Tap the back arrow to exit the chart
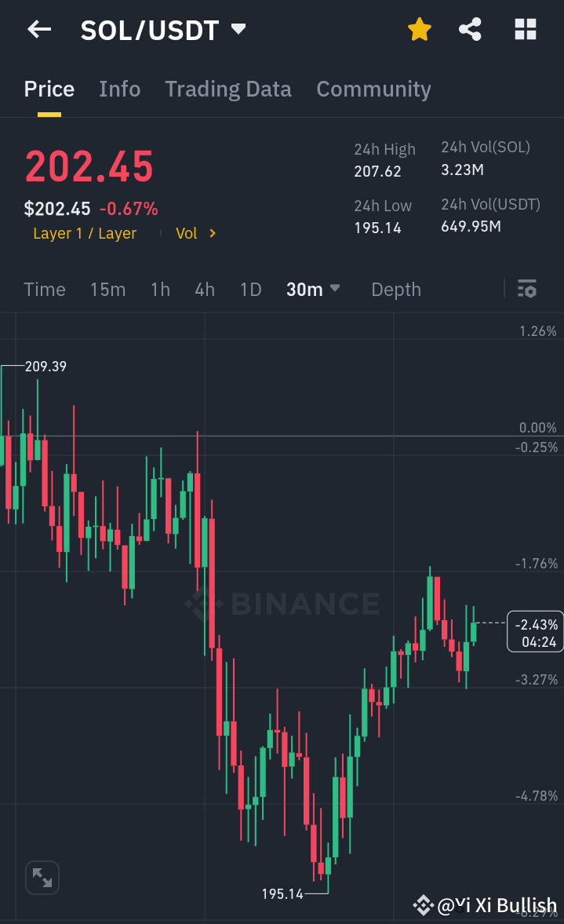Image resolution: width=564 pixels, height=924 pixels. pyautogui.click(x=38, y=29)
